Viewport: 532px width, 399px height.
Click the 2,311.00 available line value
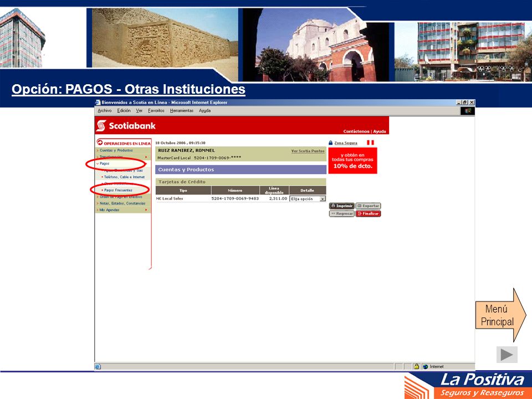coord(278,198)
